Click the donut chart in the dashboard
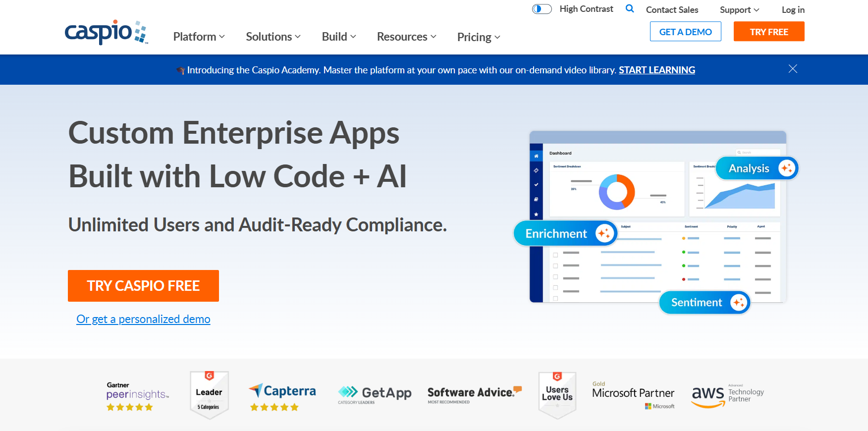The height and width of the screenshot is (431, 868). [617, 192]
